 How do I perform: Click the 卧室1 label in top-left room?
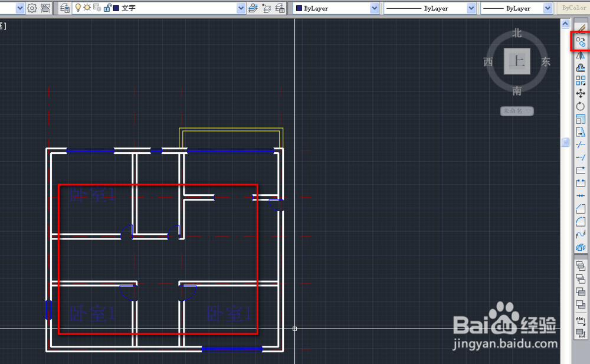[x=93, y=195]
